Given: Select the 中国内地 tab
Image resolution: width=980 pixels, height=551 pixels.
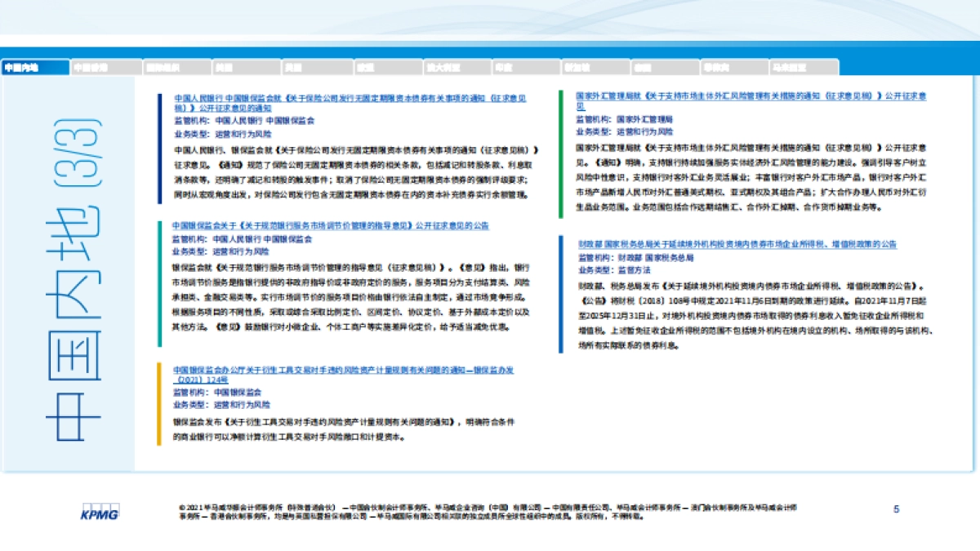Looking at the screenshot, I should click(35, 68).
